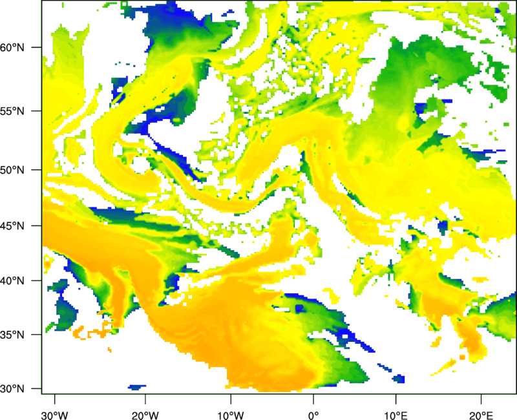
Task: Click the 10°E longitude label
Action: pyautogui.click(x=396, y=415)
